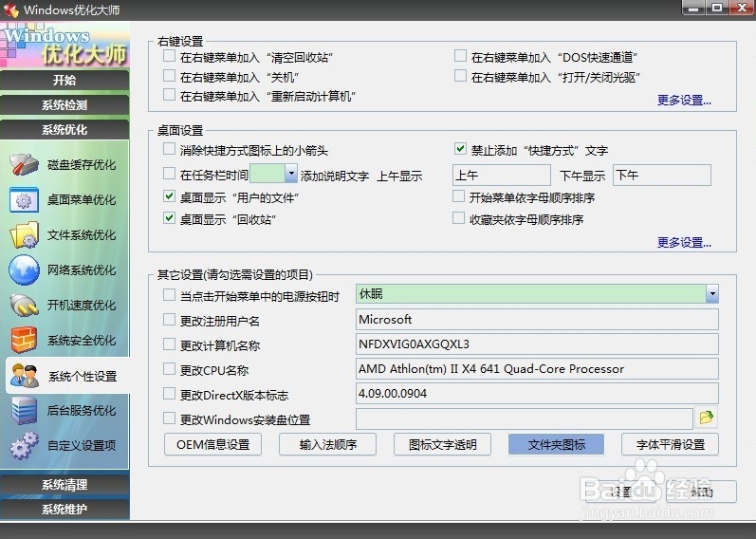756x539 pixels.
Task: Open 更多设置 link in 桌面设置
Action: [684, 242]
